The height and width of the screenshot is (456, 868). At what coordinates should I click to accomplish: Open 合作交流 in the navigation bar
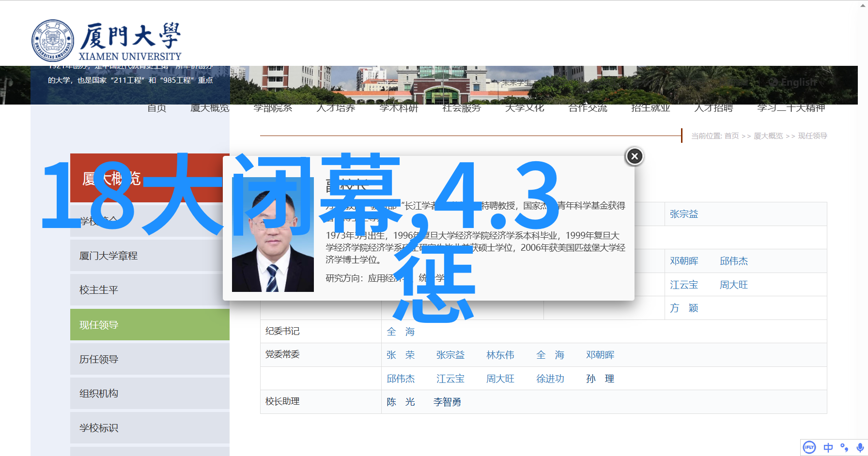click(588, 108)
